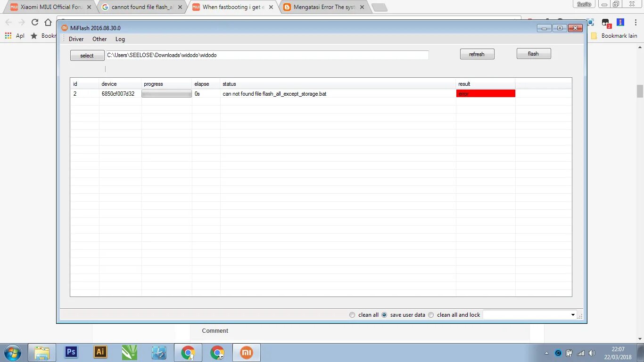Open the Log menu in MiFlash
Screen dimensions: 644x362
[120, 39]
